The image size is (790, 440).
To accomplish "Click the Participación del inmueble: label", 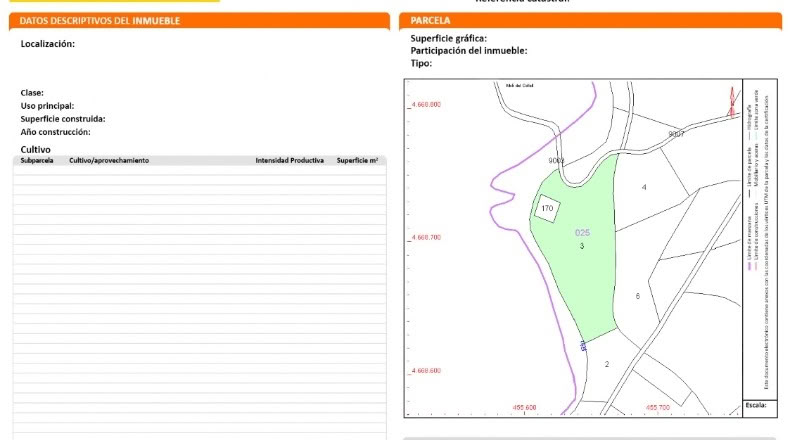I will pos(469,51).
